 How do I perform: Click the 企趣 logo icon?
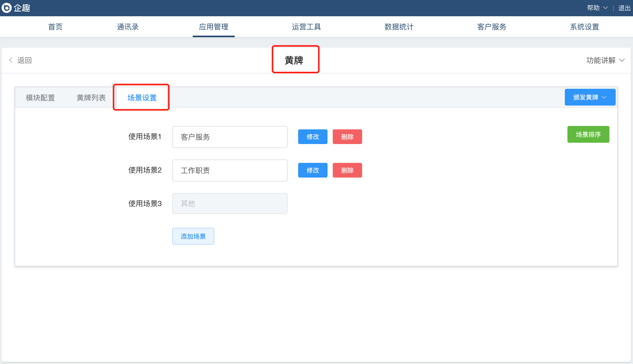coord(7,8)
